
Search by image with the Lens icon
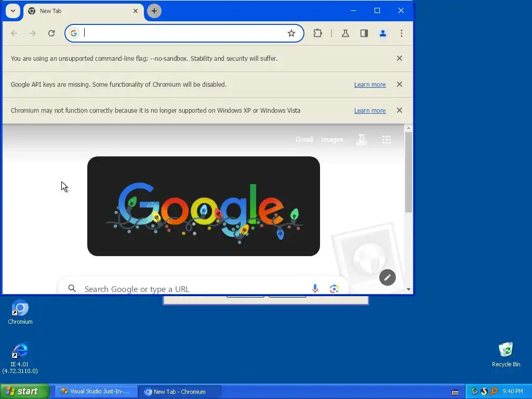pyautogui.click(x=334, y=288)
